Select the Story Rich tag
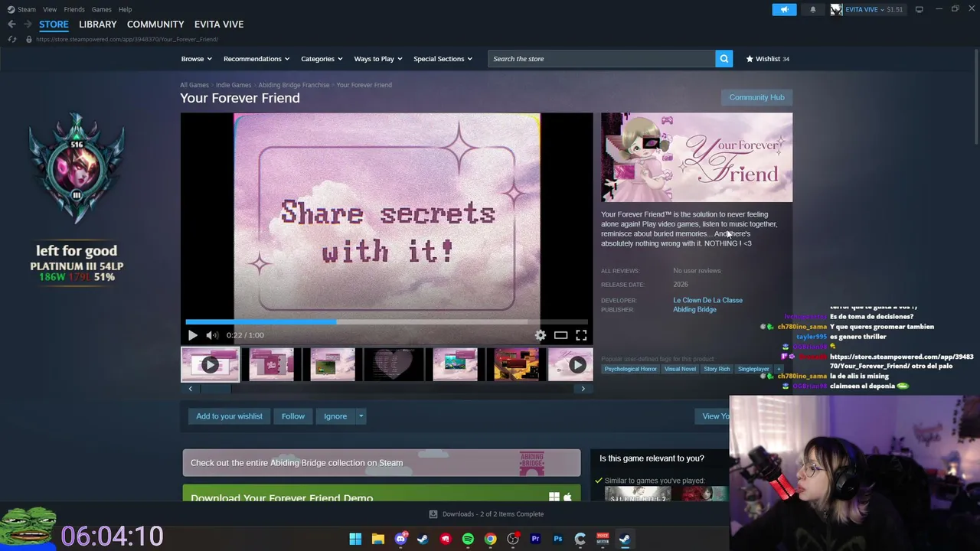The width and height of the screenshot is (980, 551). [717, 369]
